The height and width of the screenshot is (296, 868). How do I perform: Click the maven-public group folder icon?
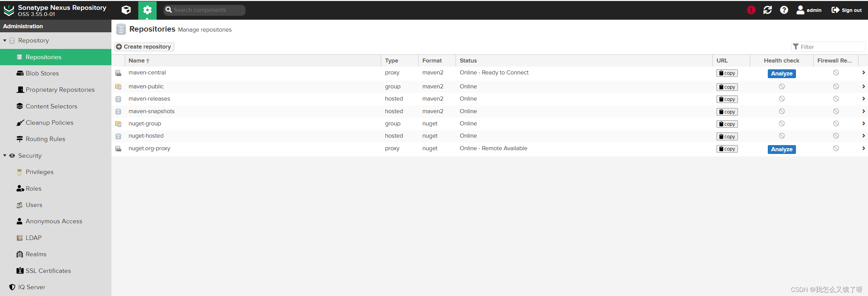tap(118, 87)
